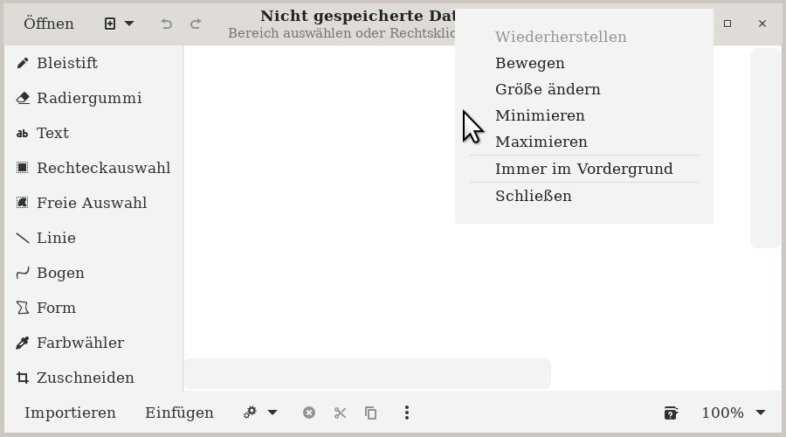
Task: Click the Einfügen paste button
Action: (x=179, y=413)
